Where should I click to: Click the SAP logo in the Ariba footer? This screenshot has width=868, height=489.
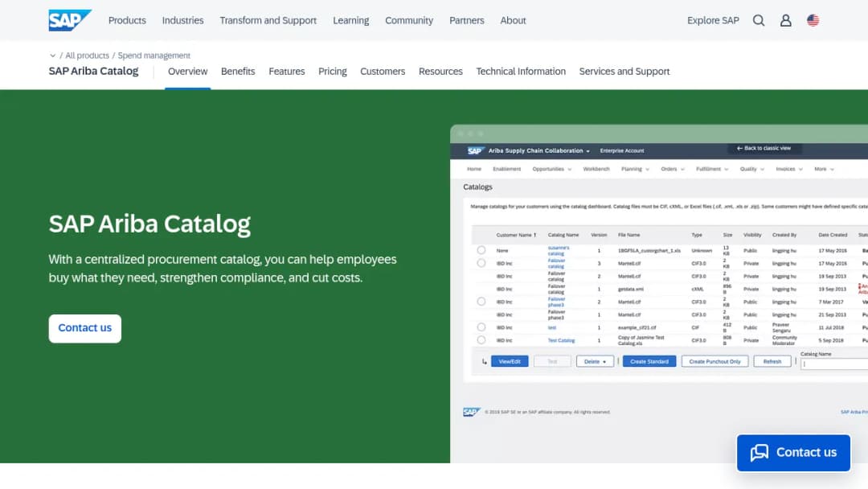pos(471,412)
